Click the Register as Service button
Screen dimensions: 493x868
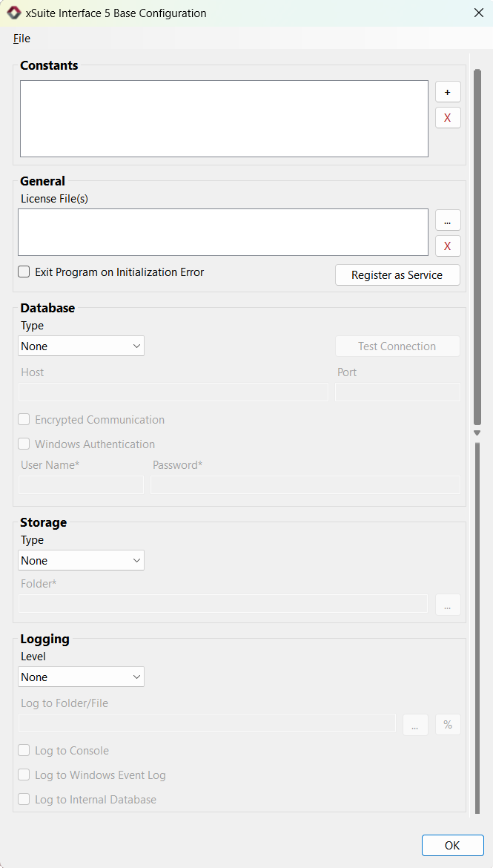397,274
